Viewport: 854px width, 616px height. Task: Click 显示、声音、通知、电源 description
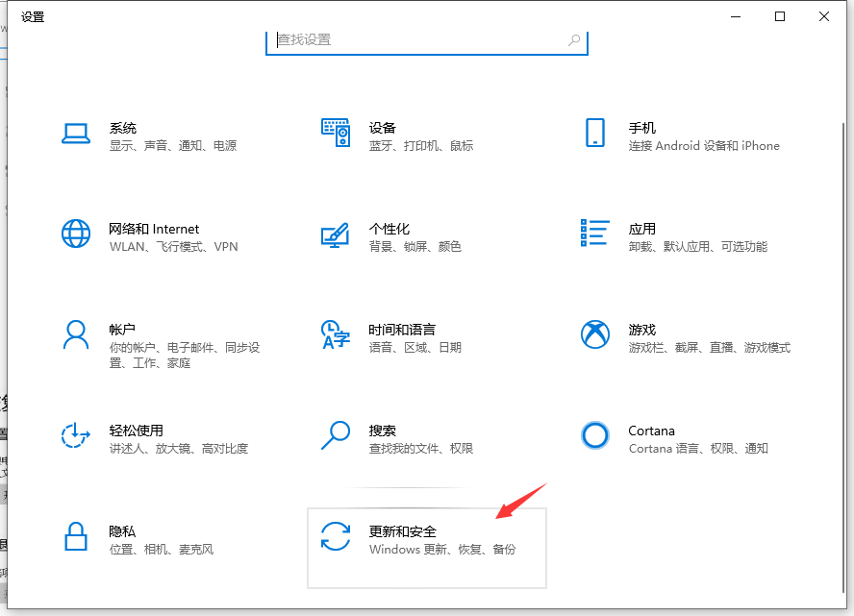tap(173, 146)
